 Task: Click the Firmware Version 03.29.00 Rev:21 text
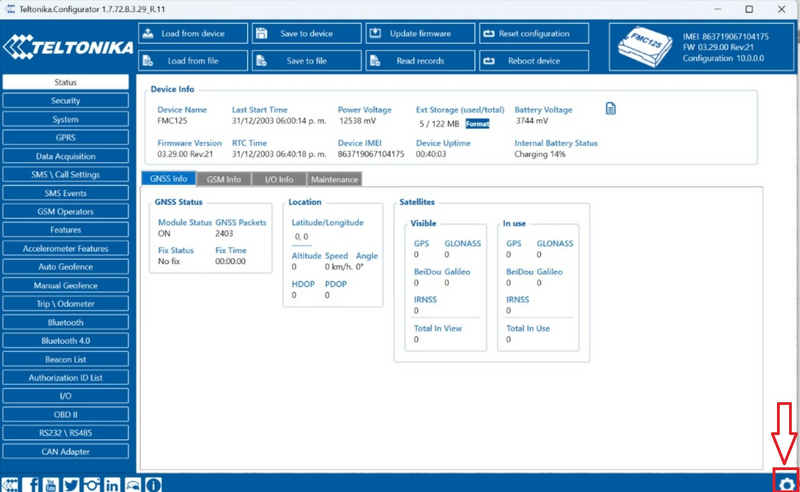(x=185, y=154)
